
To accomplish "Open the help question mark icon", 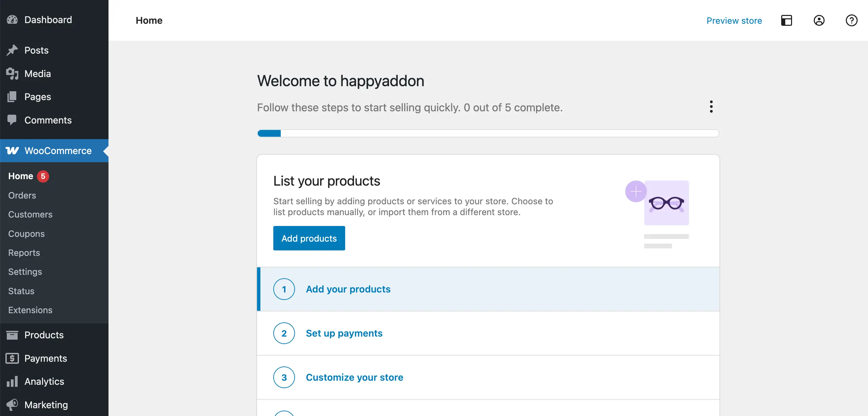I will point(852,20).
